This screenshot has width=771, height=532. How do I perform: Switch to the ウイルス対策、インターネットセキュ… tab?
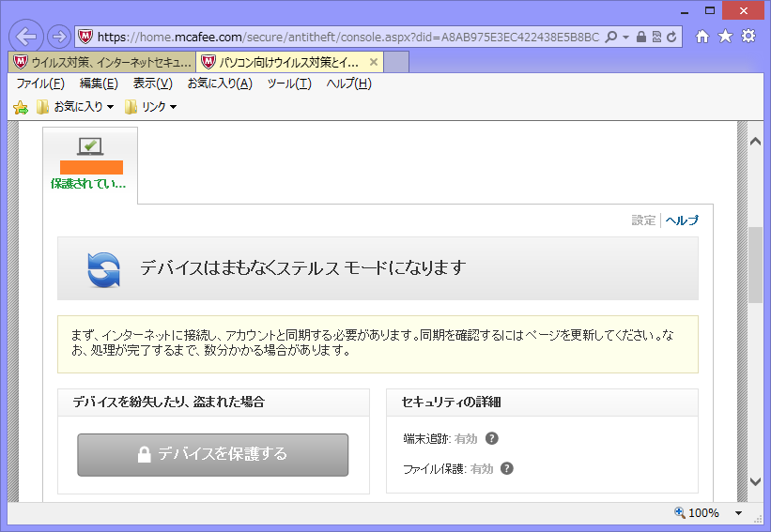102,62
